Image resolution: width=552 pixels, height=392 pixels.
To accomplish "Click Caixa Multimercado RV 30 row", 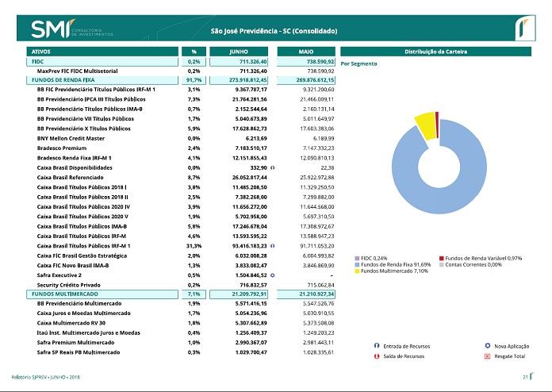I will tap(71, 323).
